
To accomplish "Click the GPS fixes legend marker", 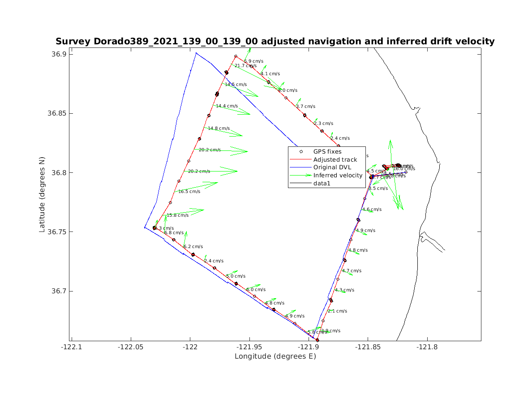I will point(301,152).
